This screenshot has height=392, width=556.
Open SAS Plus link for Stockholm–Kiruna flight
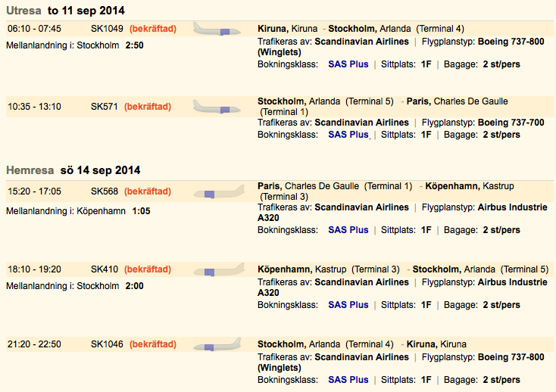click(x=348, y=380)
